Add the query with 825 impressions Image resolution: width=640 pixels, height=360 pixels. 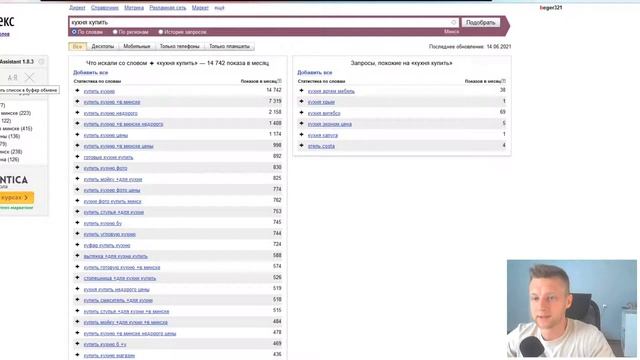coord(78,178)
